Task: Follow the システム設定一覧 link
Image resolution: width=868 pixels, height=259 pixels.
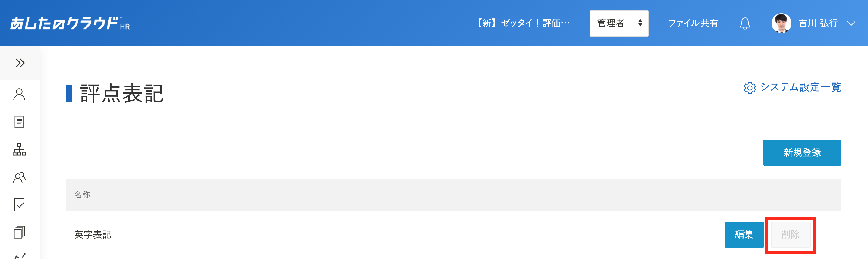Action: 800,87
